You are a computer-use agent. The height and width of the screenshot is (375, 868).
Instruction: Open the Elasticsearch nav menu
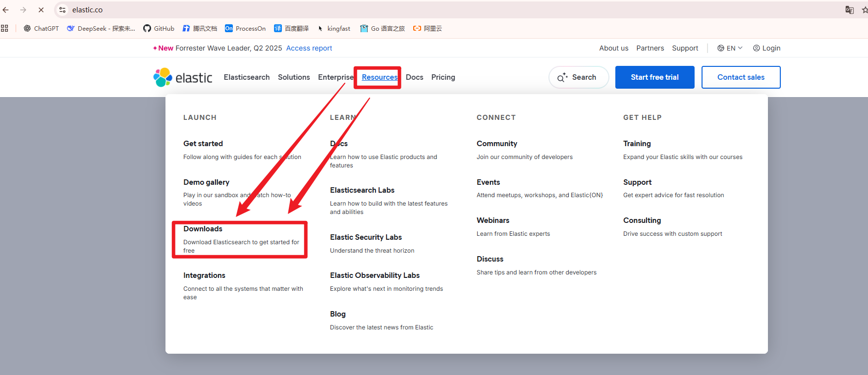[x=247, y=77]
